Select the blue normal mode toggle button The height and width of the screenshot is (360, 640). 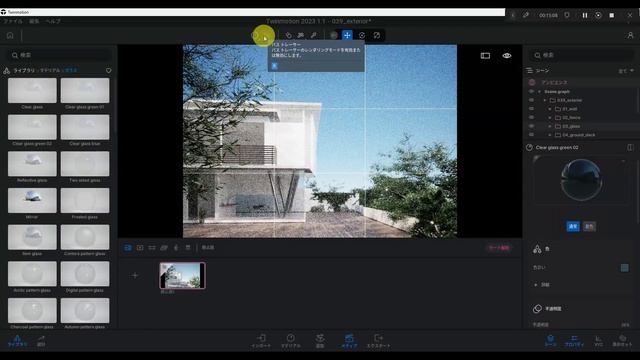tap(573, 226)
